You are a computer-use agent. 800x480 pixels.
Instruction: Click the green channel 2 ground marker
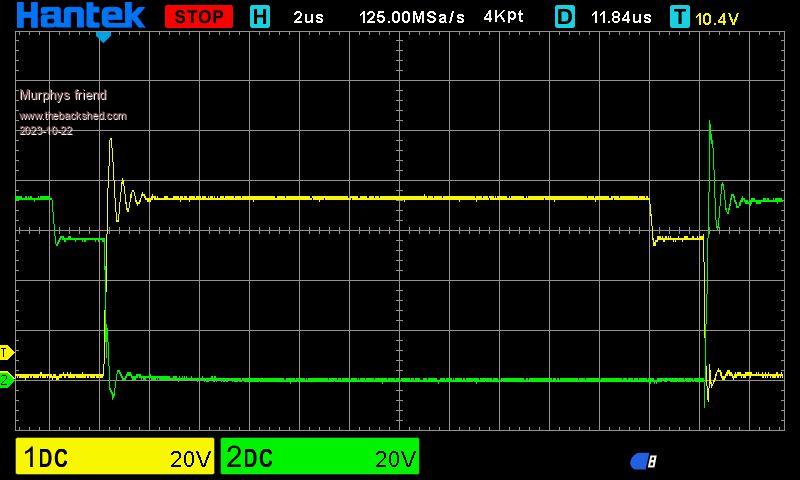(x=5, y=379)
